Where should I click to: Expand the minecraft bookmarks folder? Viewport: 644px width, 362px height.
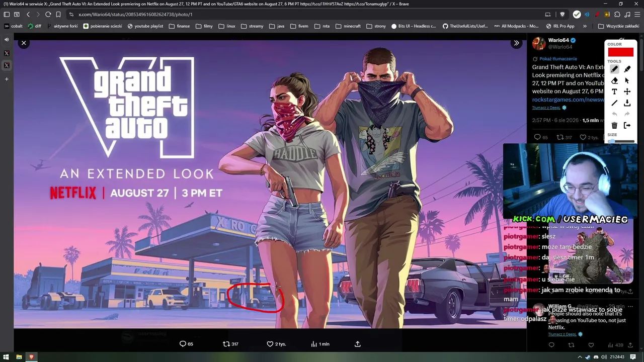click(348, 26)
